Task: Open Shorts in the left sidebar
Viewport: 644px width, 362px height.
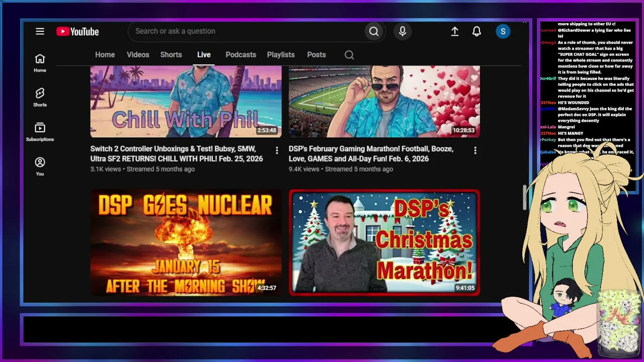Action: coord(40,98)
